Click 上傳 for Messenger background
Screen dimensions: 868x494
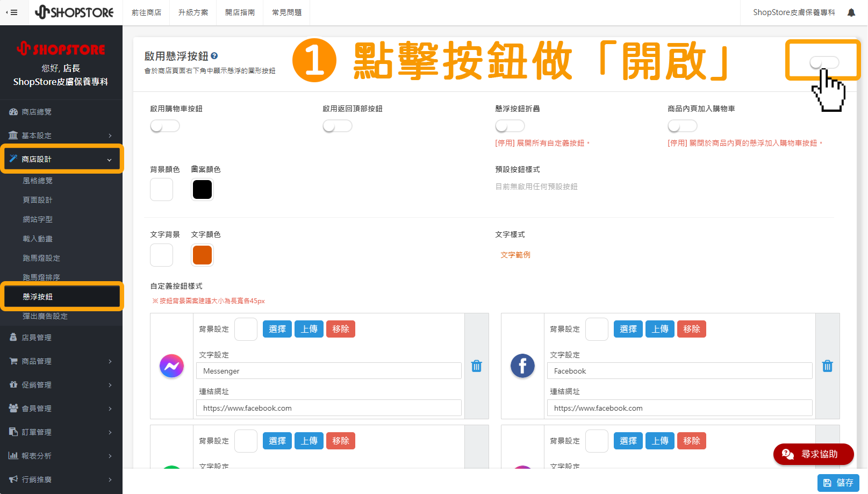309,329
